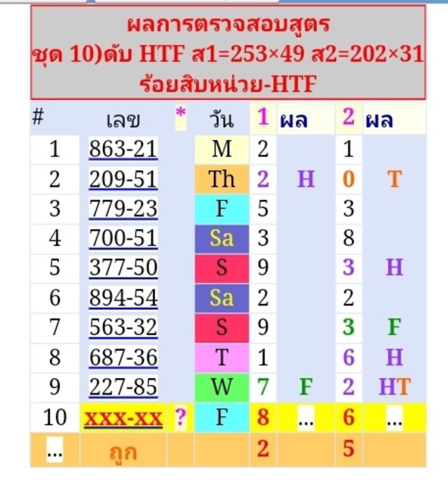This screenshot has height=484, width=448.
Task: Click the total 2 in the bottom row
Action: pyautogui.click(x=263, y=448)
